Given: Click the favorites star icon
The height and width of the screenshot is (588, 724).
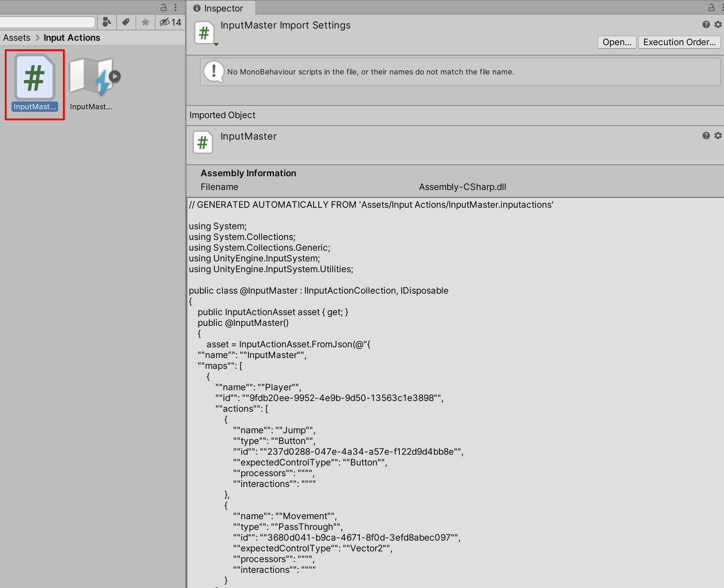Looking at the screenshot, I should [145, 22].
